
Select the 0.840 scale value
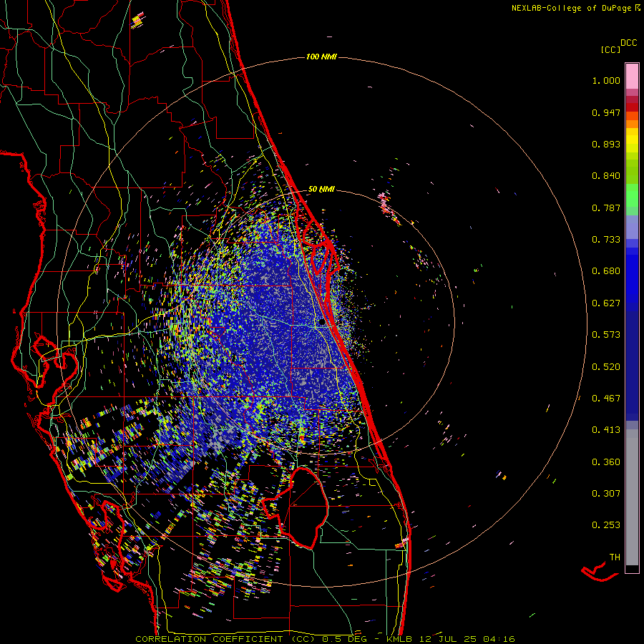606,176
